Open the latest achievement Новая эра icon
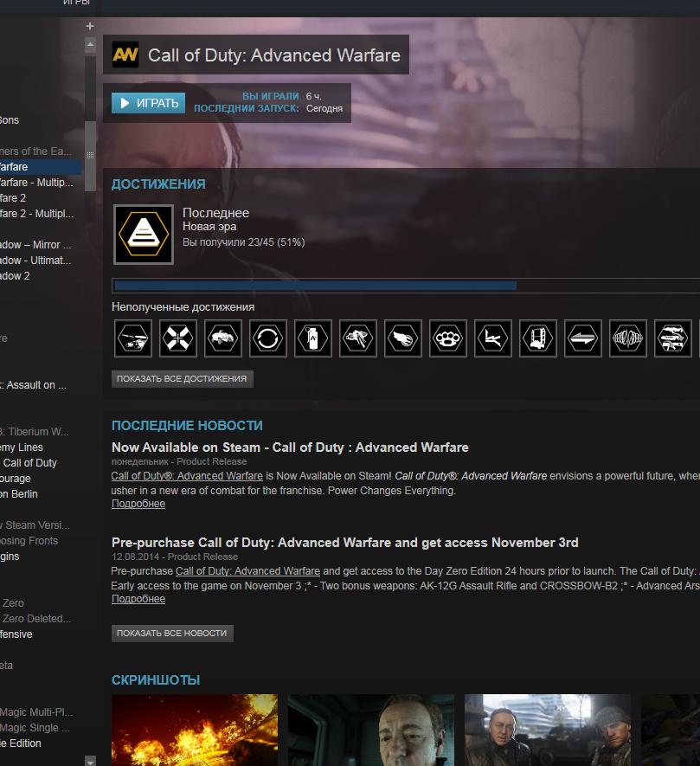Viewport: 700px width, 766px height. (144, 235)
